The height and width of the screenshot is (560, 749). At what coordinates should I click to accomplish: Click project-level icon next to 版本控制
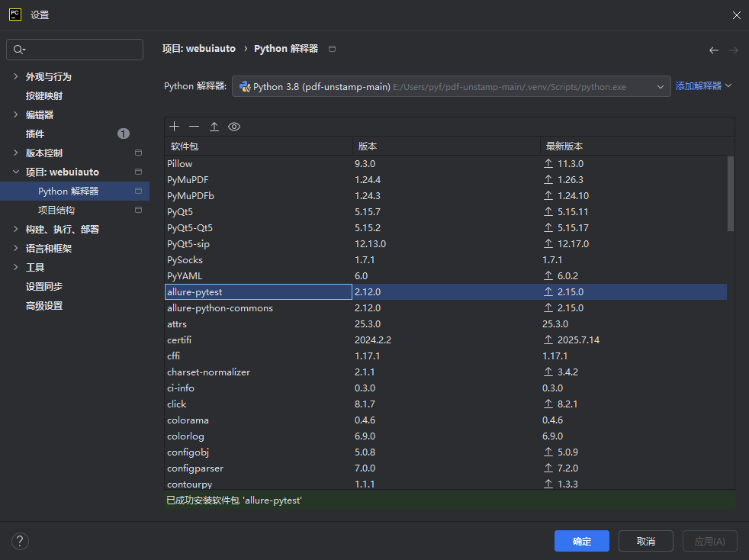[x=139, y=153]
